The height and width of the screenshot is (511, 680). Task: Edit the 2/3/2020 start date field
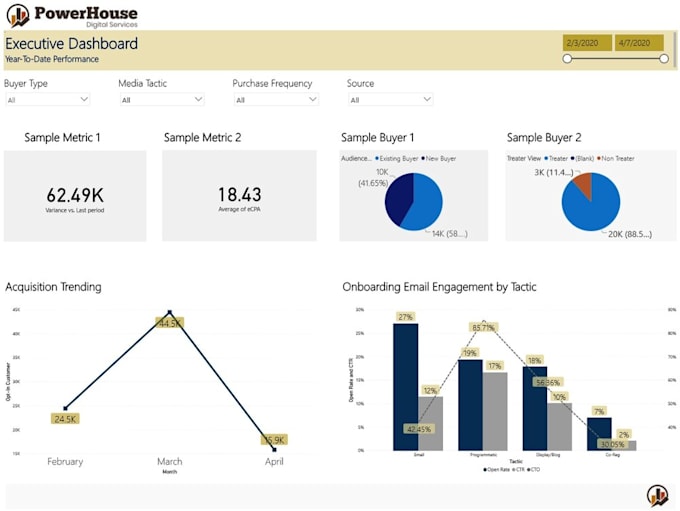coord(587,43)
